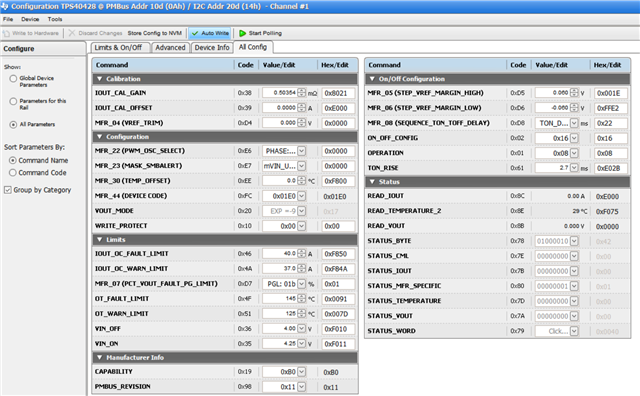Toggle Group by Category checkbox
The width and height of the screenshot is (640, 396).
[7, 190]
